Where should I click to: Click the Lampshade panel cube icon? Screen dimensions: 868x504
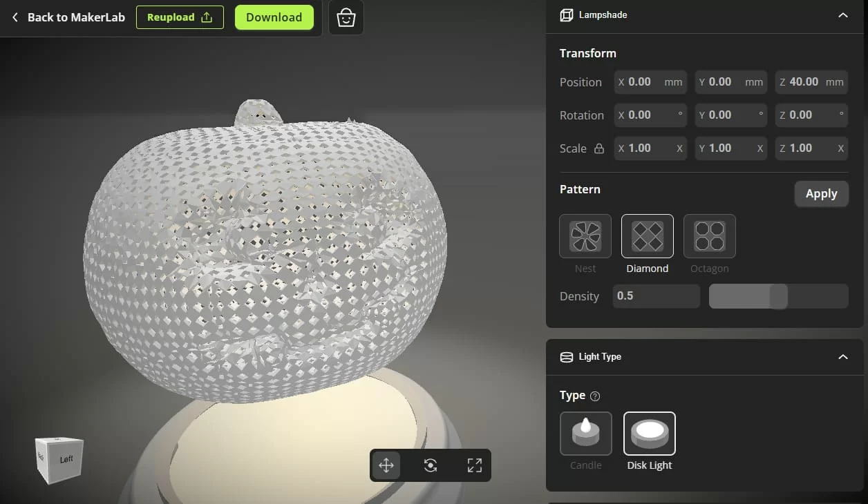[567, 15]
